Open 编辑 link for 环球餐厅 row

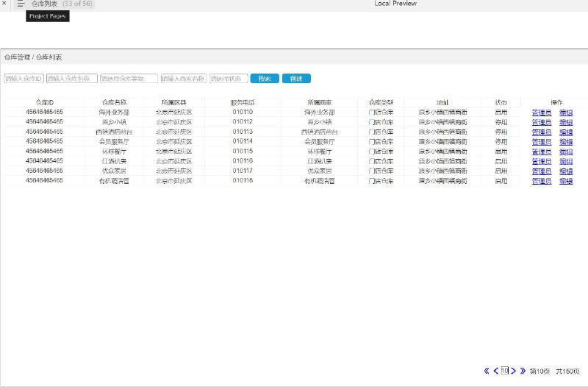566,152
